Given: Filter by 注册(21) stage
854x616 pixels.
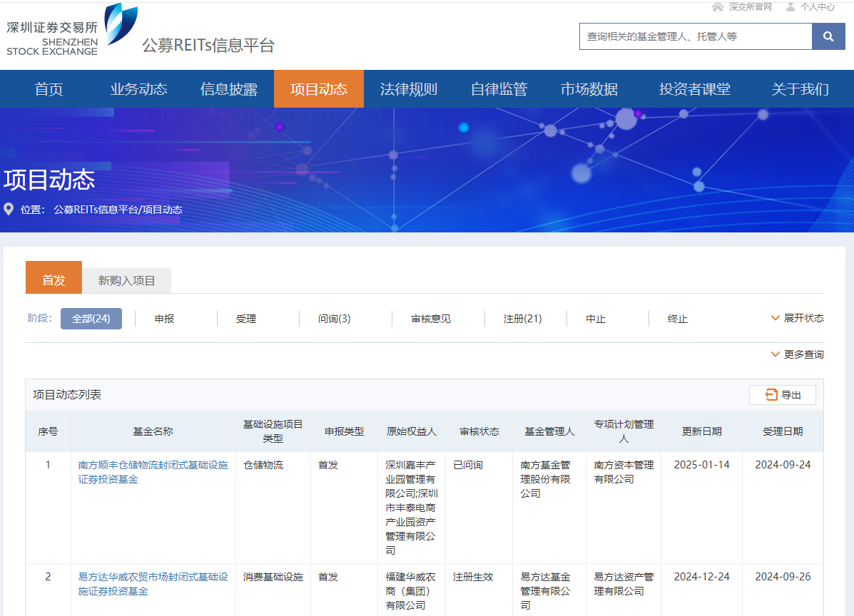Looking at the screenshot, I should pos(522,319).
